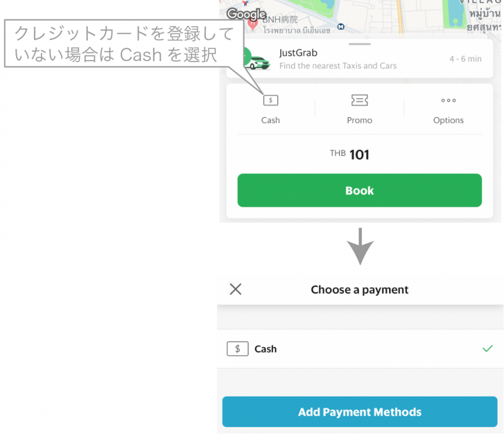This screenshot has height=434, width=504.
Task: Close the Choose a payment screen
Action: click(235, 289)
